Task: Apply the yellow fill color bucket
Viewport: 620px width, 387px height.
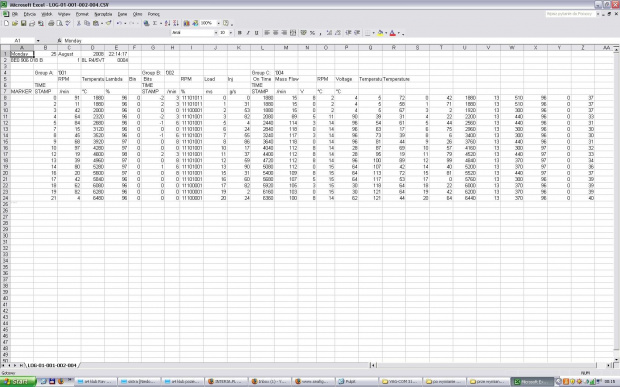Action: 380,33
